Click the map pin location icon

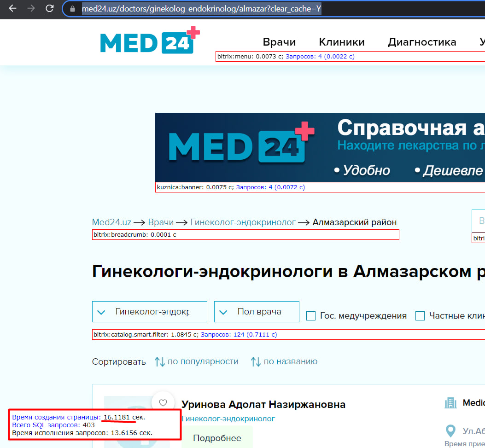point(450,431)
